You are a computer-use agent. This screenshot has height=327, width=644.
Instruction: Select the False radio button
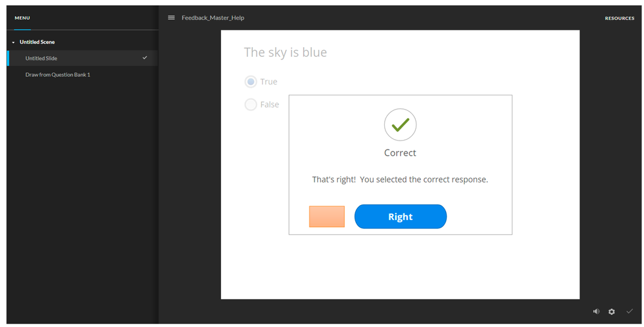pyautogui.click(x=251, y=104)
